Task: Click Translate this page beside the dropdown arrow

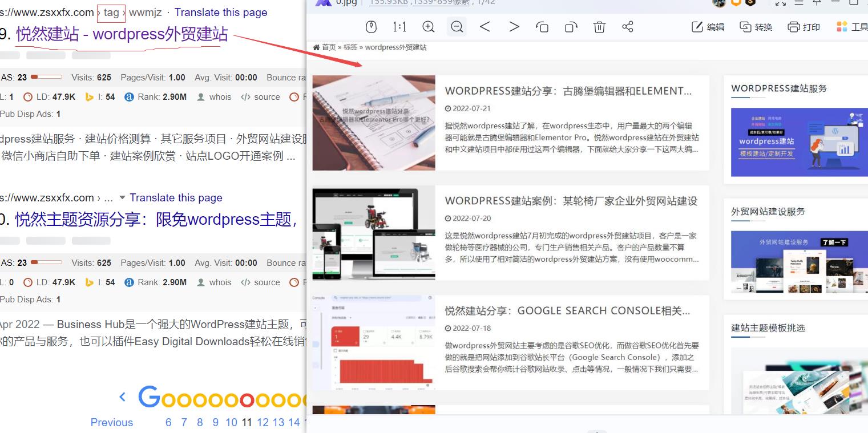Action: pyautogui.click(x=176, y=197)
